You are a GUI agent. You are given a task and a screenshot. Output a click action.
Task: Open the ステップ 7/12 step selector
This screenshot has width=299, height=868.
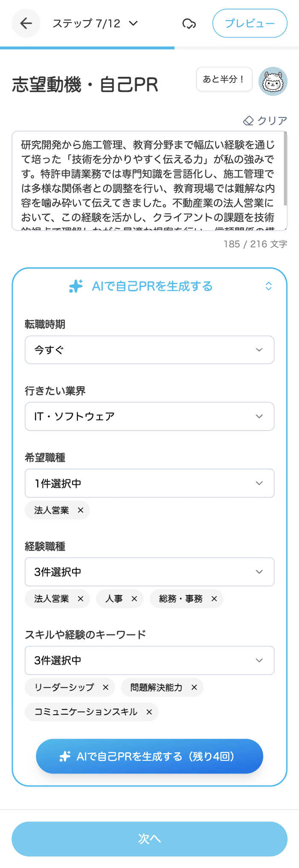tap(95, 23)
